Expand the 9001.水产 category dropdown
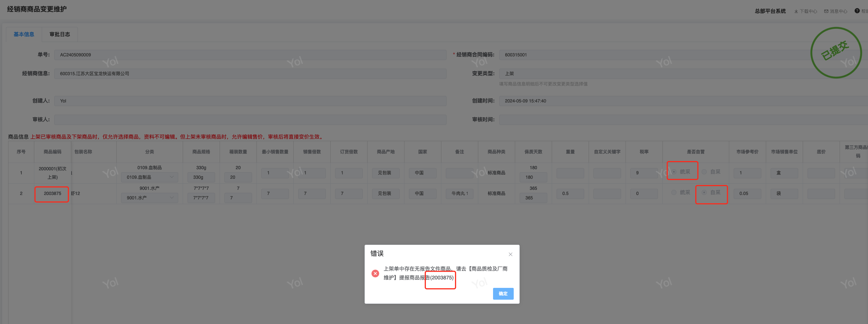 [x=149, y=198]
